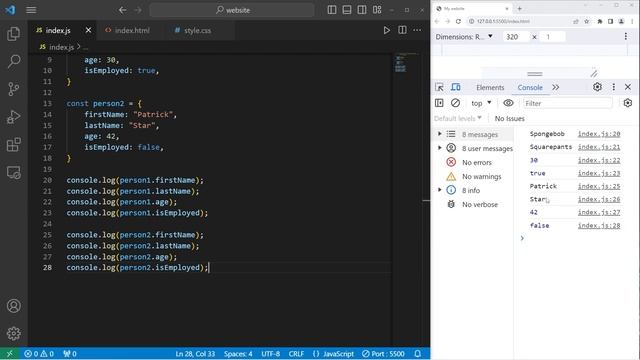The width and height of the screenshot is (640, 360).
Task: Toggle the primary sidebar from the title bar
Action: tap(332, 10)
